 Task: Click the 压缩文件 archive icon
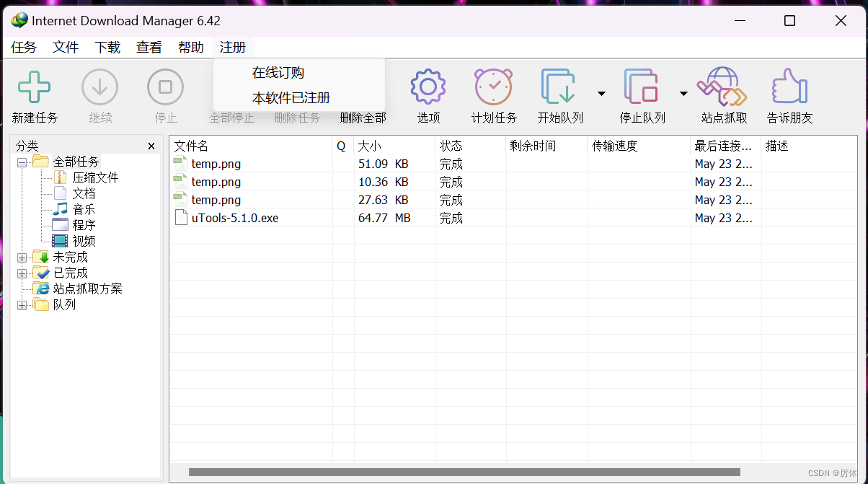pos(60,177)
